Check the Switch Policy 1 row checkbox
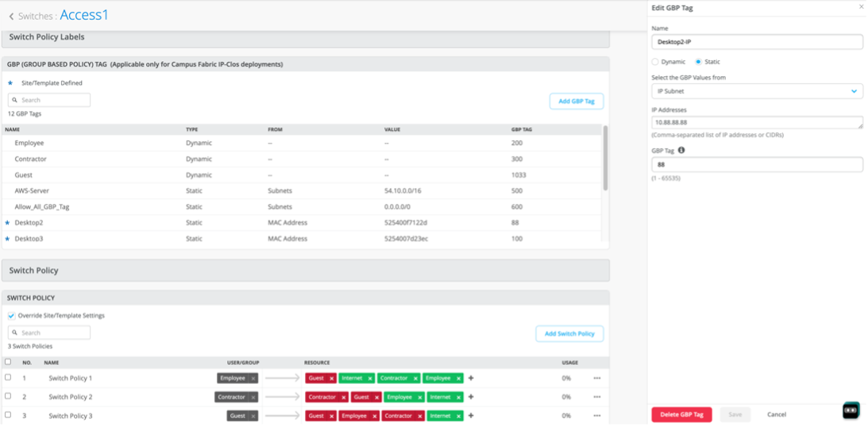This screenshot has width=868, height=426. 8,378
